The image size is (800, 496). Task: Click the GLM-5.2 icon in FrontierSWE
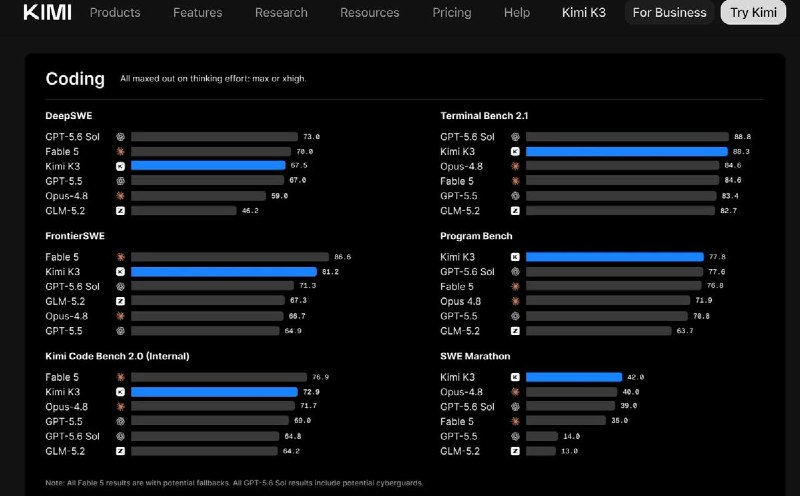point(120,302)
